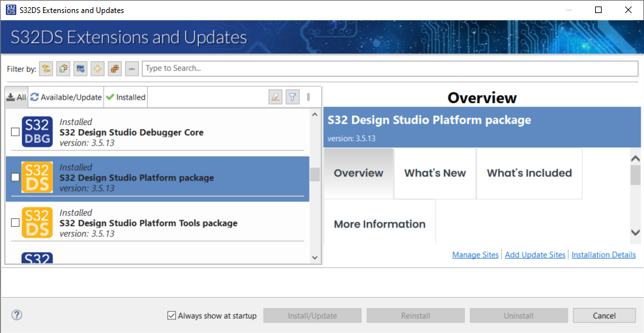Open the More Information tab
The image size is (644, 333).
click(379, 222)
